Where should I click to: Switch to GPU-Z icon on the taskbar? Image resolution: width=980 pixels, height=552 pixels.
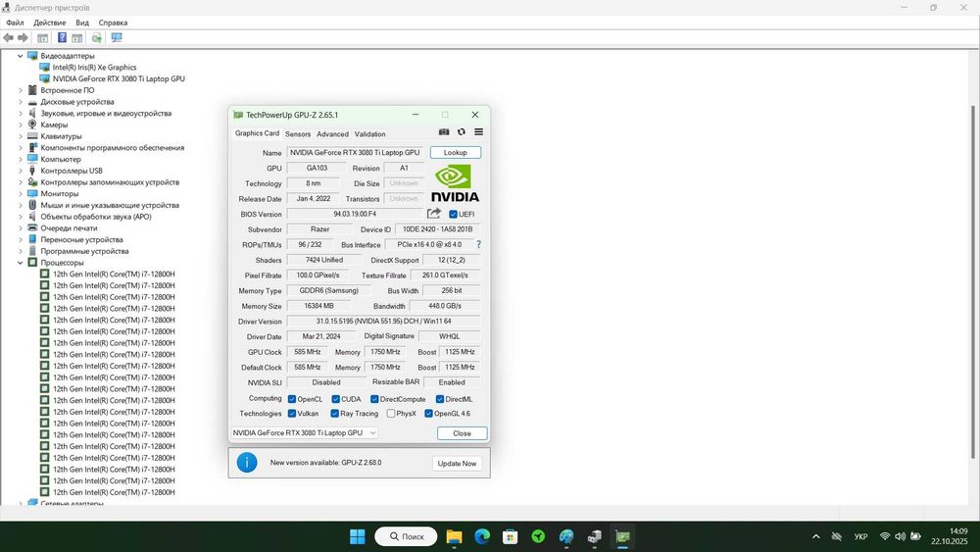(x=622, y=536)
